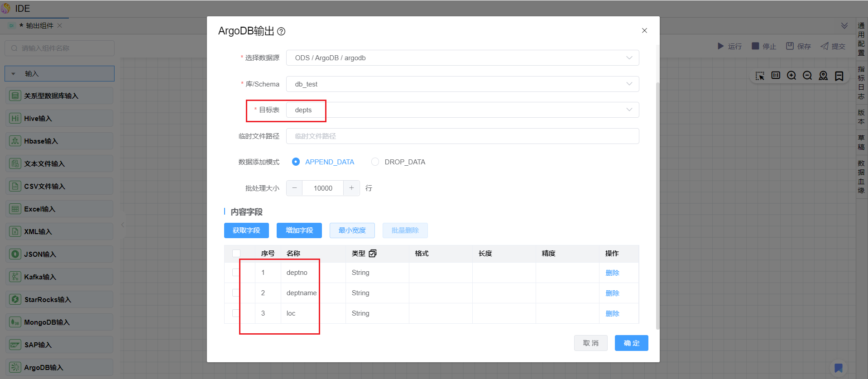Decrease batch size with the minus button
Screen dimensions: 868x379
[294, 188]
